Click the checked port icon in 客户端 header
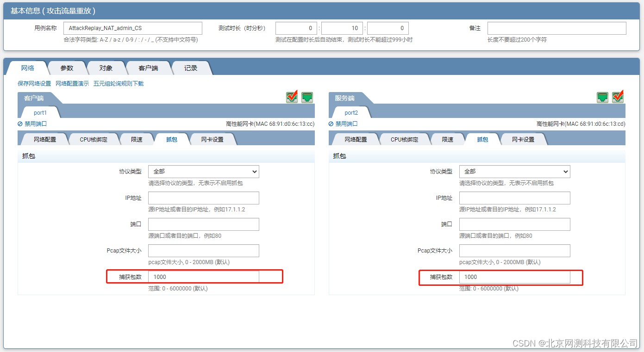The width and height of the screenshot is (644, 352). (292, 97)
